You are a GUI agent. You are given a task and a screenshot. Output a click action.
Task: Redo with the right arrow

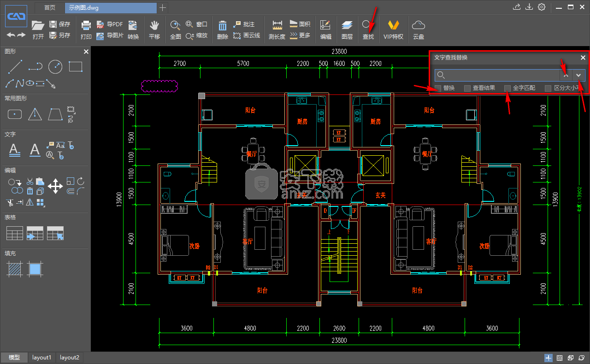(x=21, y=35)
